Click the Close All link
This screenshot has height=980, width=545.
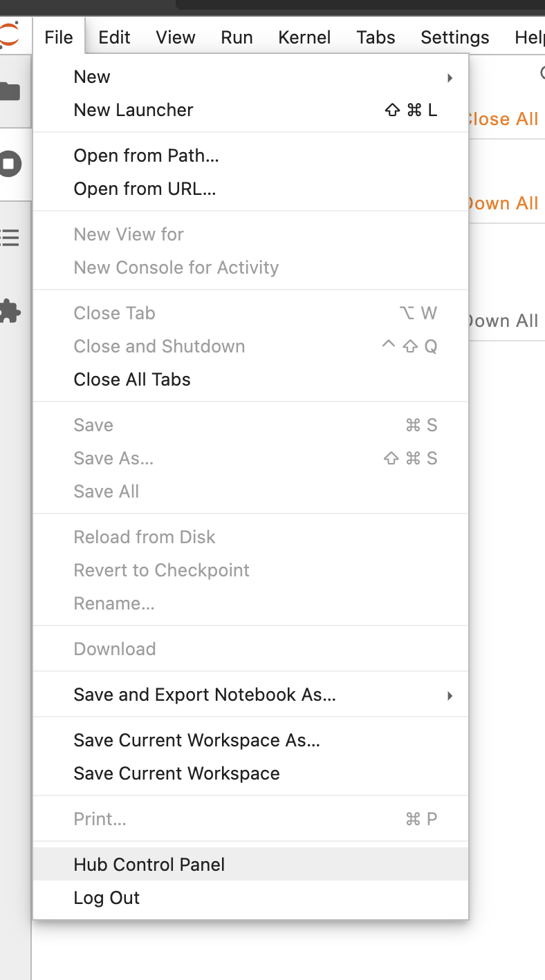(504, 119)
